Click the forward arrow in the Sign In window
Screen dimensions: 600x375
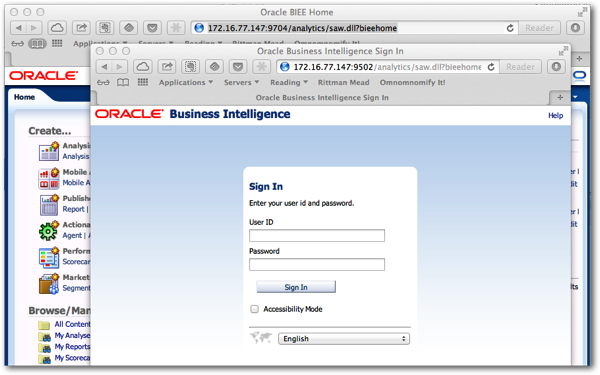(x=120, y=67)
